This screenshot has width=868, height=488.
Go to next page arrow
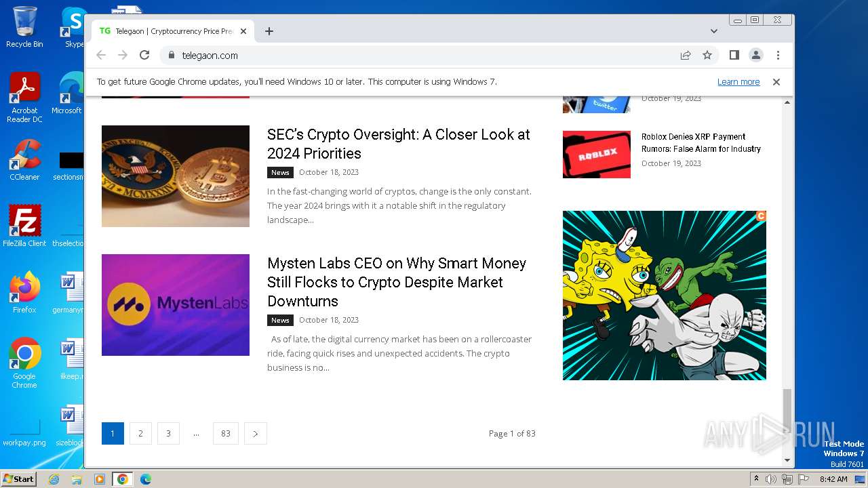(256, 434)
